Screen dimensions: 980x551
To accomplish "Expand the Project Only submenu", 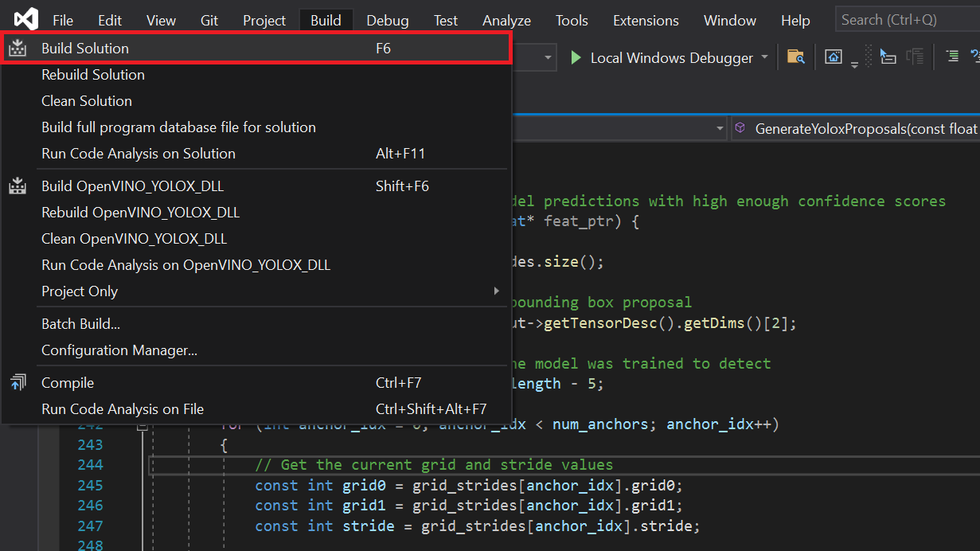I will pos(498,291).
